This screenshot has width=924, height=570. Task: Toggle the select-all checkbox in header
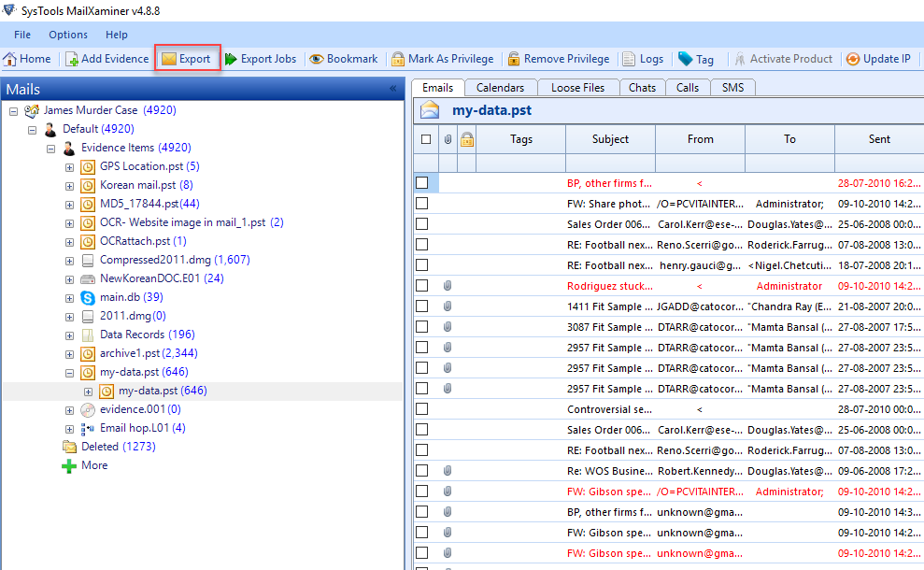[x=426, y=140]
